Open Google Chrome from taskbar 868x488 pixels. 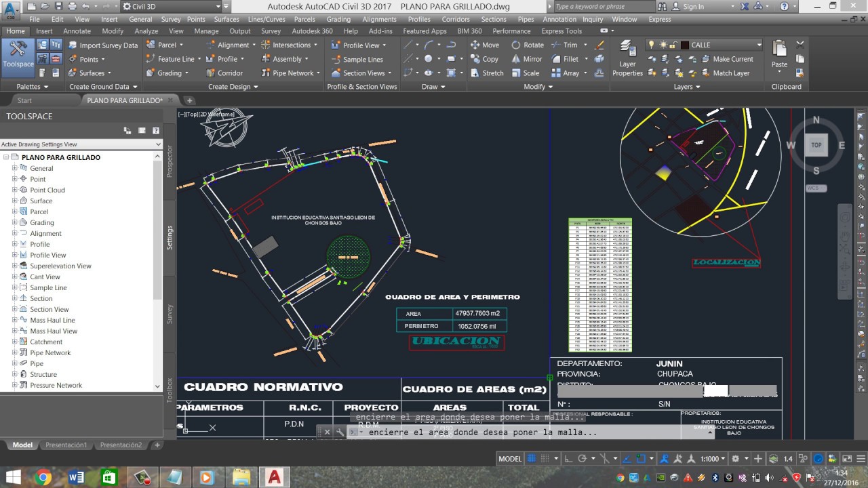[x=43, y=477]
